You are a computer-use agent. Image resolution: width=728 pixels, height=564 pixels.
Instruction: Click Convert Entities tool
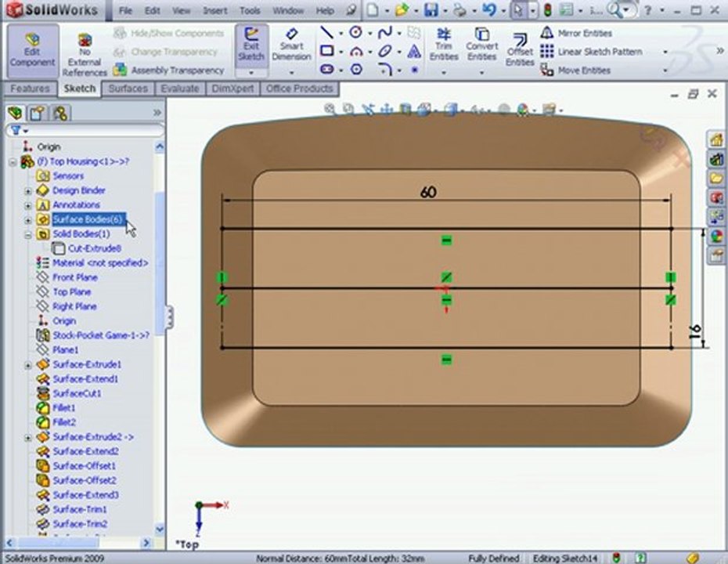coord(481,45)
